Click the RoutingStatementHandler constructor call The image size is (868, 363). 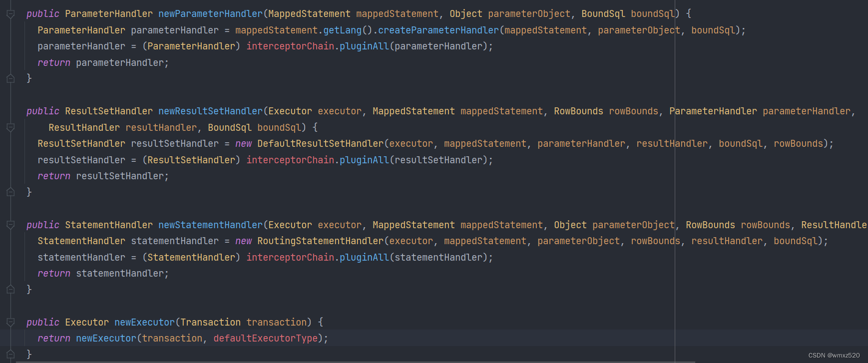point(320,241)
